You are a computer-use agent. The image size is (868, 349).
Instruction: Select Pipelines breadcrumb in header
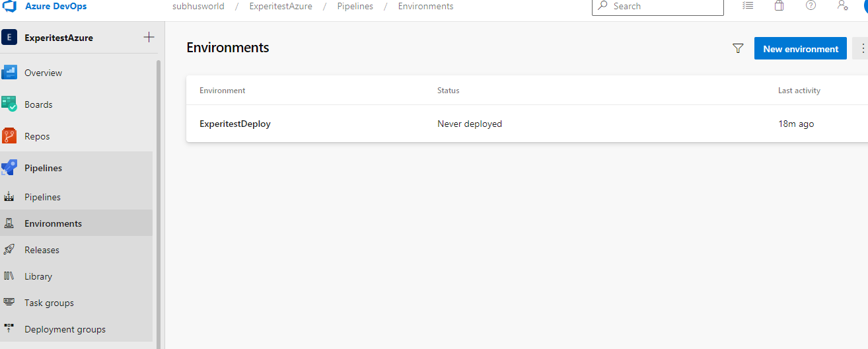355,6
